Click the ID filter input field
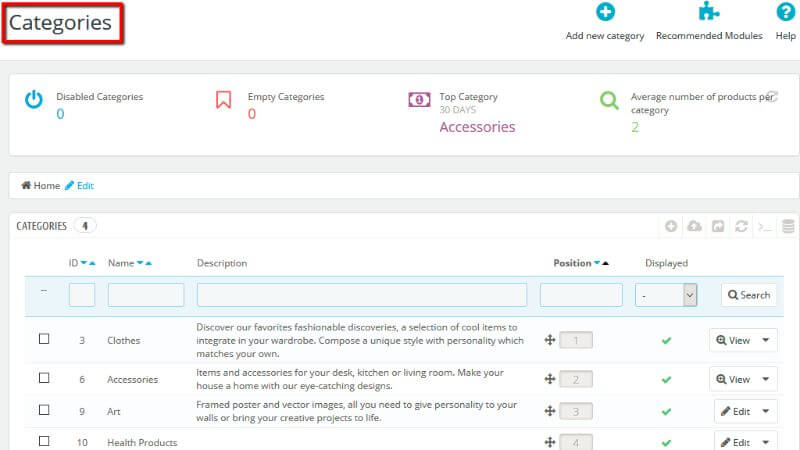 [82, 295]
